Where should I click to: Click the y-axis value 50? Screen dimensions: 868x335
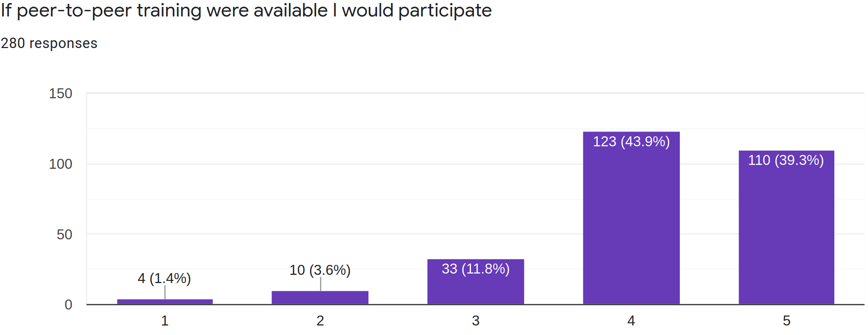pos(64,235)
